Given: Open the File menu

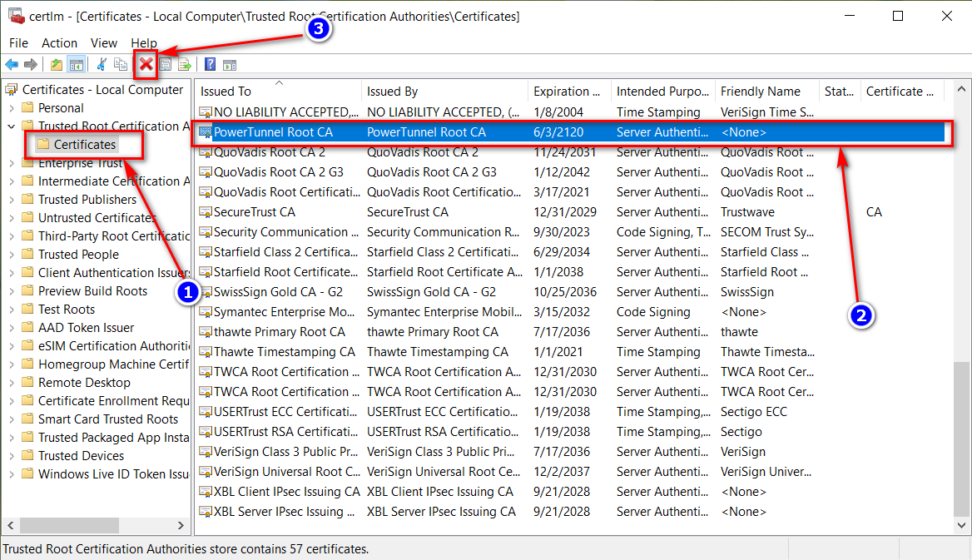Looking at the screenshot, I should pyautogui.click(x=18, y=42).
